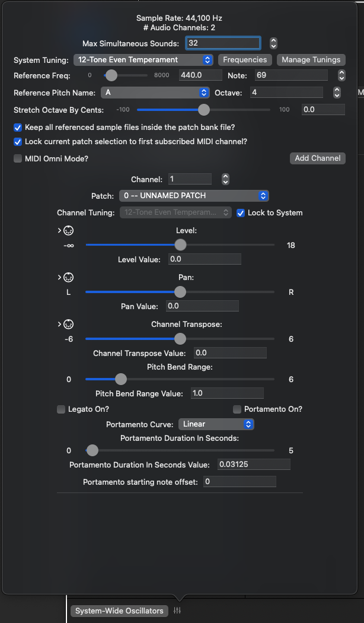Click the Frequencies button
The image size is (364, 623).
[245, 59]
